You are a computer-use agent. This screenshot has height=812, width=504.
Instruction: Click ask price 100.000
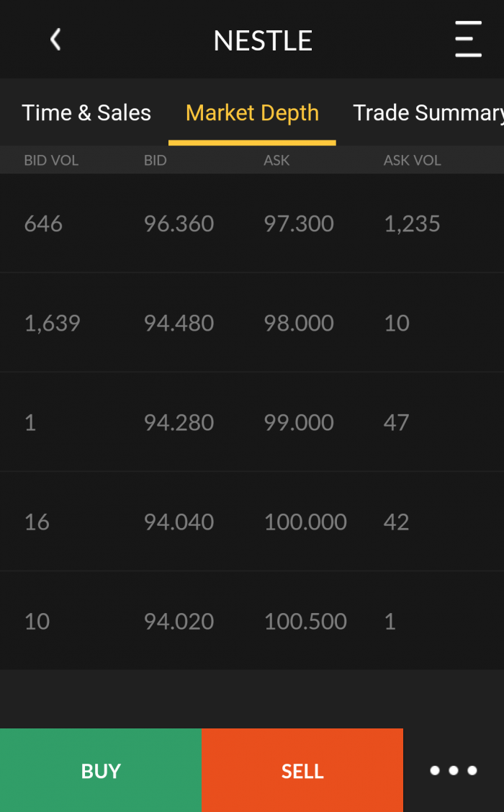click(x=305, y=522)
